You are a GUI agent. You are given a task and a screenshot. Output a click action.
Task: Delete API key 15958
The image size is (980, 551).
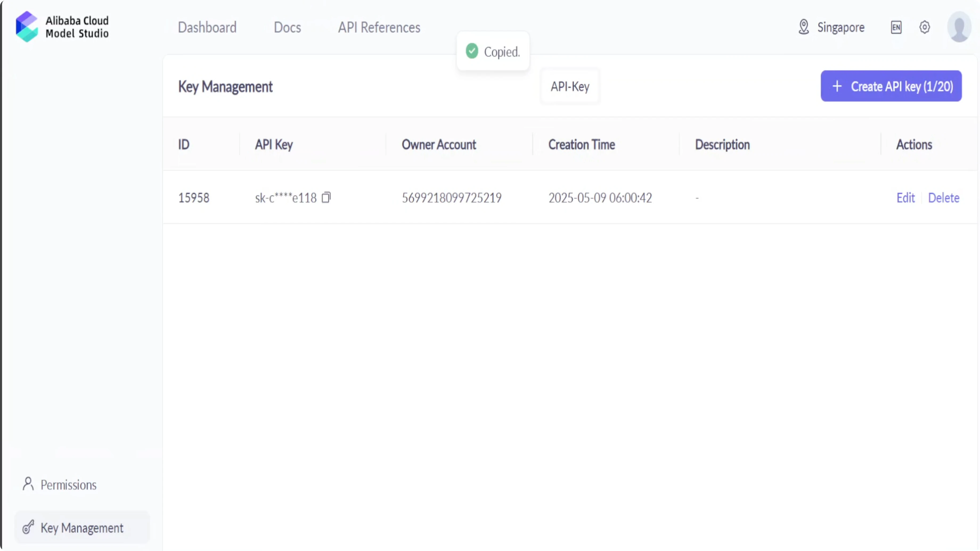click(x=944, y=198)
